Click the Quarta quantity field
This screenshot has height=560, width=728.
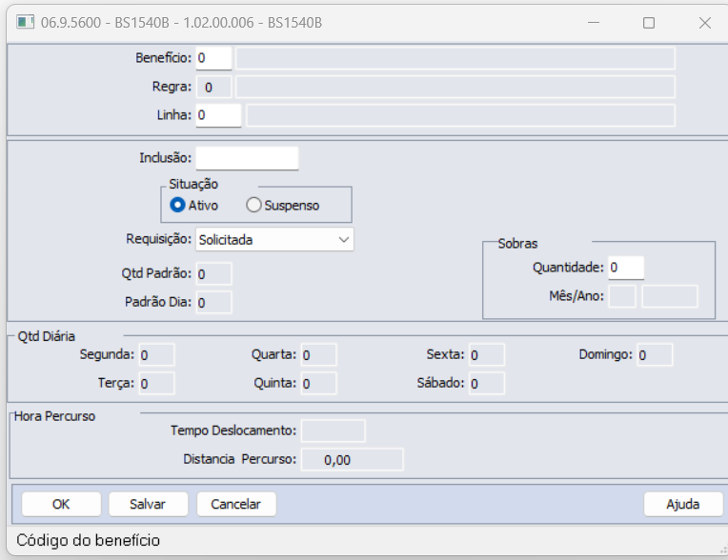click(x=318, y=355)
